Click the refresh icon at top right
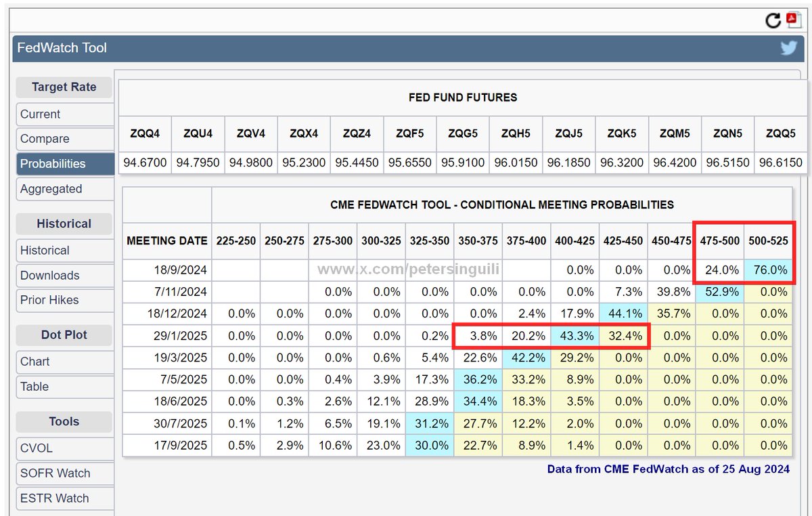Image resolution: width=812 pixels, height=516 pixels. tap(773, 21)
